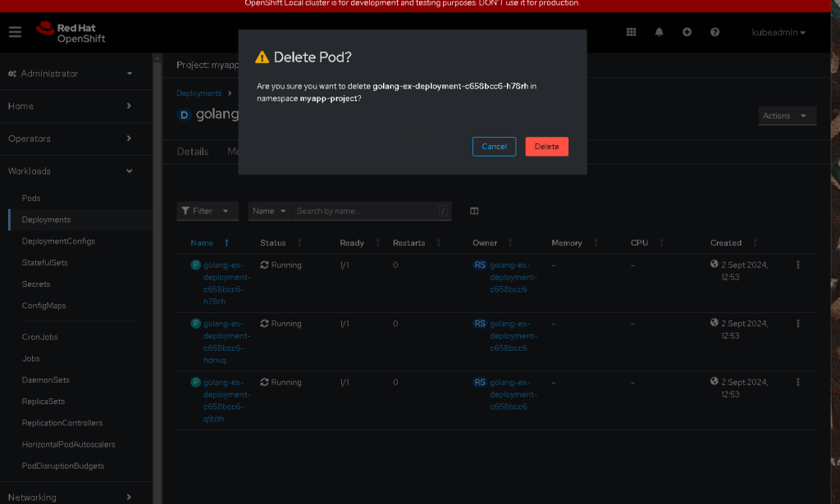Image resolution: width=840 pixels, height=504 pixels.
Task: Open owner ReplicaSet link in h78rh row
Action: (x=514, y=277)
